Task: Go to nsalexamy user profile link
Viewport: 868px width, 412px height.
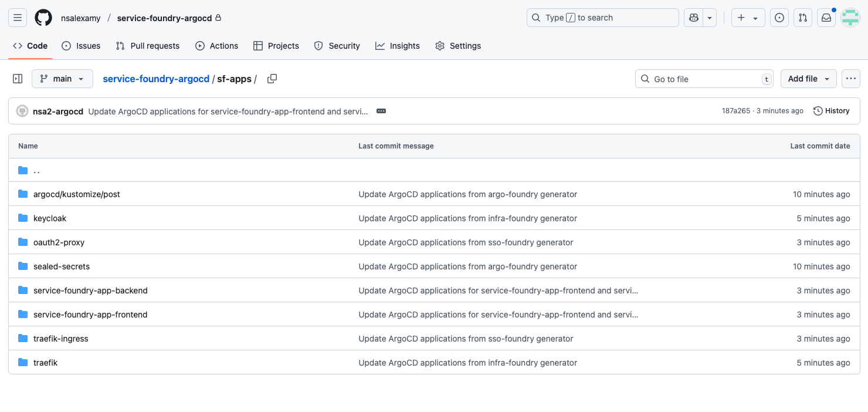Action: tap(81, 18)
